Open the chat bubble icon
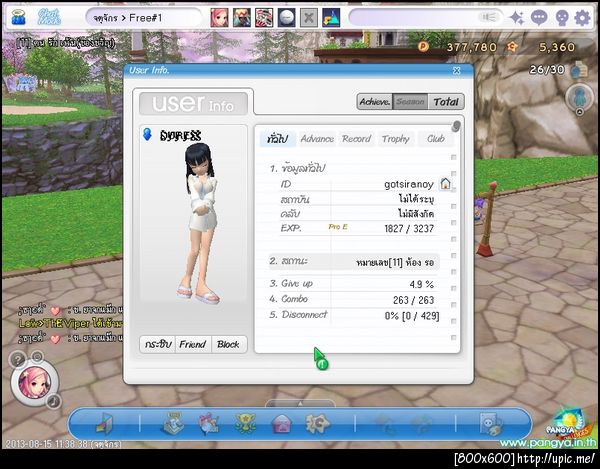The height and width of the screenshot is (469, 600). (x=539, y=18)
